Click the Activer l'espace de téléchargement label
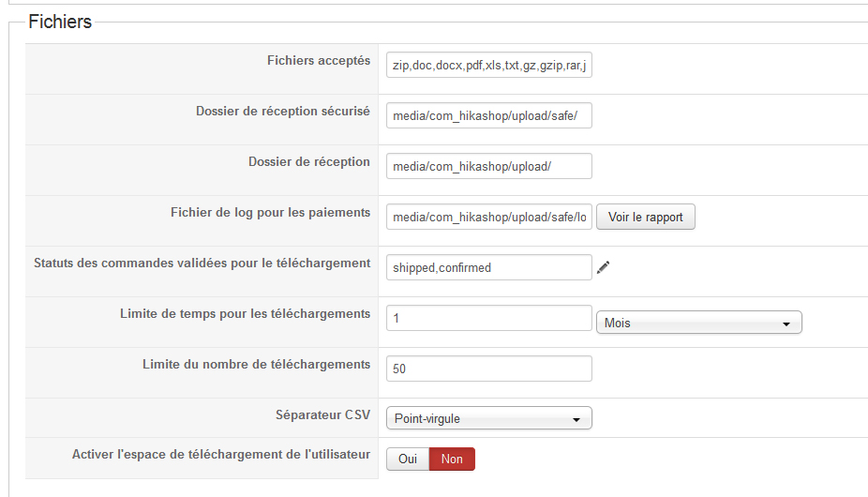 pos(221,455)
